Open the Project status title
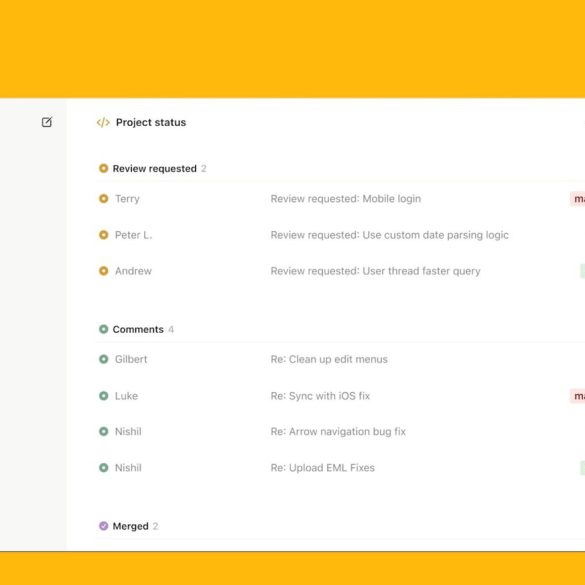The width and height of the screenshot is (585, 585). click(151, 122)
